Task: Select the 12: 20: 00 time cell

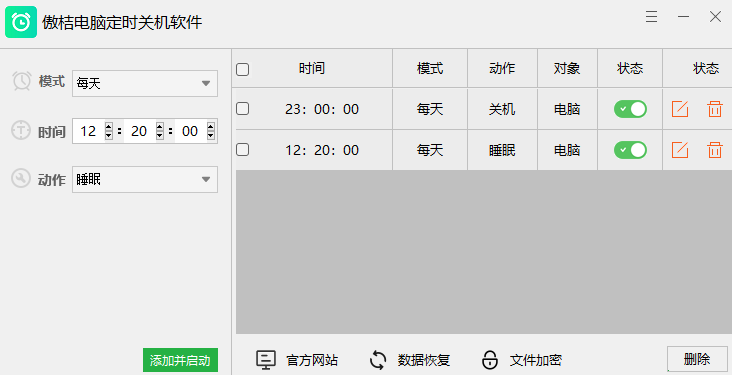Action: tap(322, 150)
